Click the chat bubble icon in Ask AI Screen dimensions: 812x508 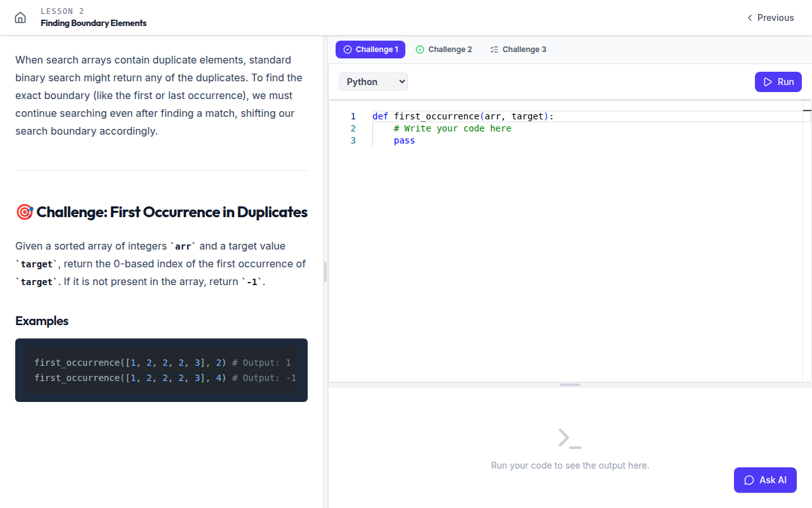749,480
